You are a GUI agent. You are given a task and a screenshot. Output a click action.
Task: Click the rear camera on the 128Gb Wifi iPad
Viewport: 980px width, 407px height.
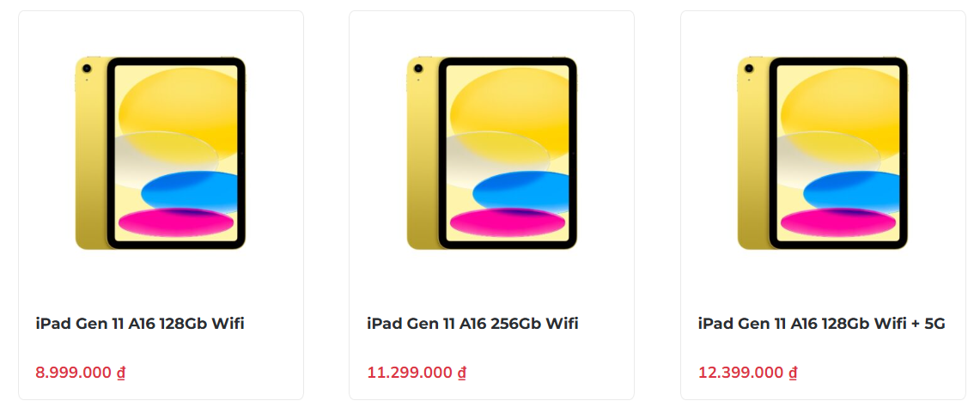pos(86,68)
